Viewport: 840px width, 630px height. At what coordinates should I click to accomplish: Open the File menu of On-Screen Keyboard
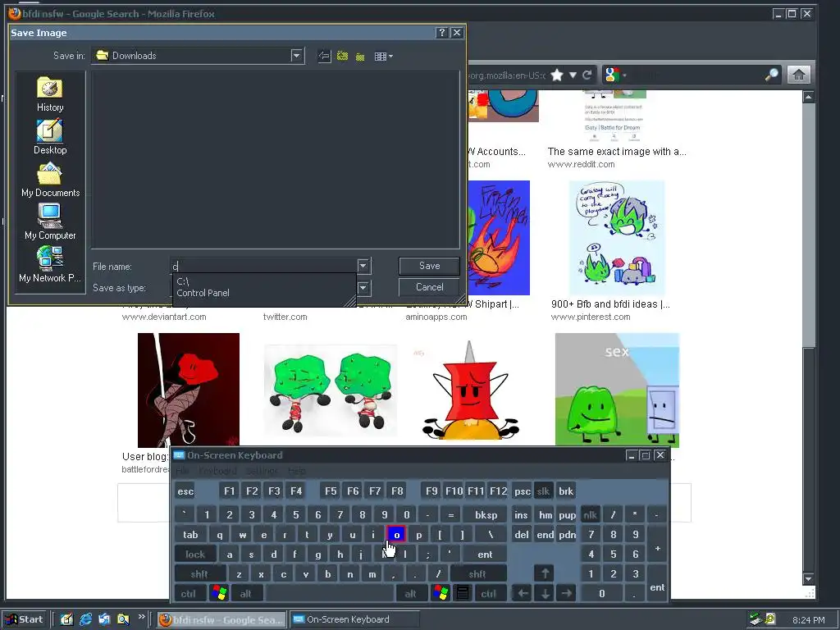182,471
